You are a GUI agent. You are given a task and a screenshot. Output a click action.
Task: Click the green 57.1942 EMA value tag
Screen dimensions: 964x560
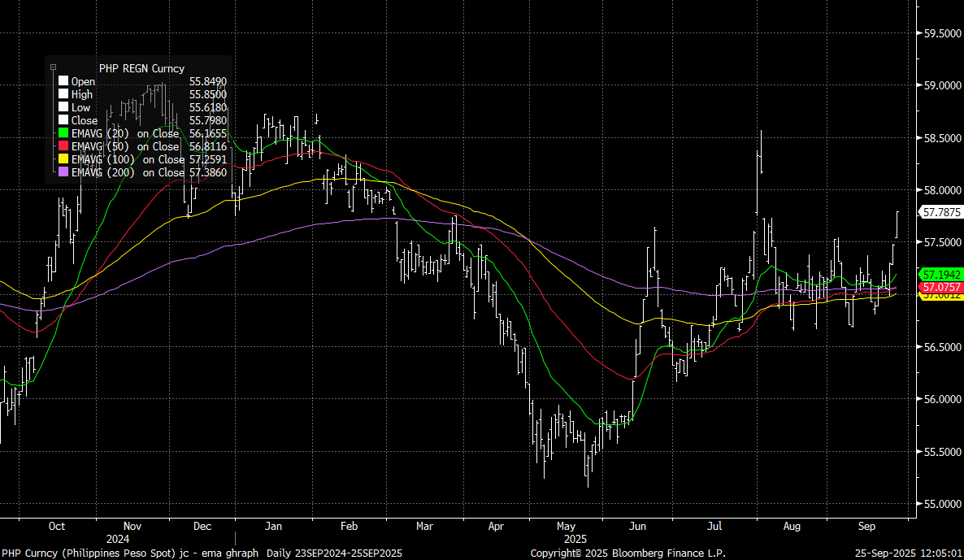[940, 275]
